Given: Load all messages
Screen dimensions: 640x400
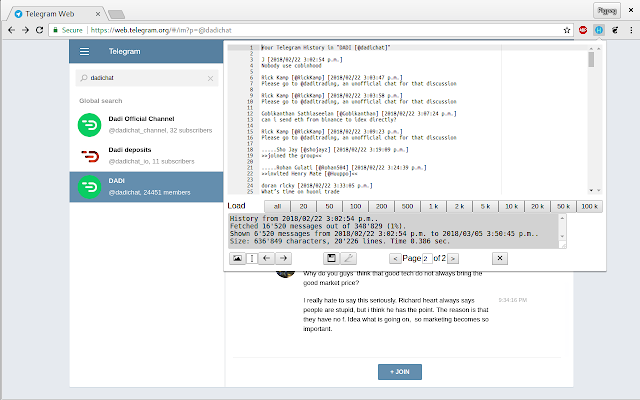Looking at the screenshot, I should coord(277,206).
